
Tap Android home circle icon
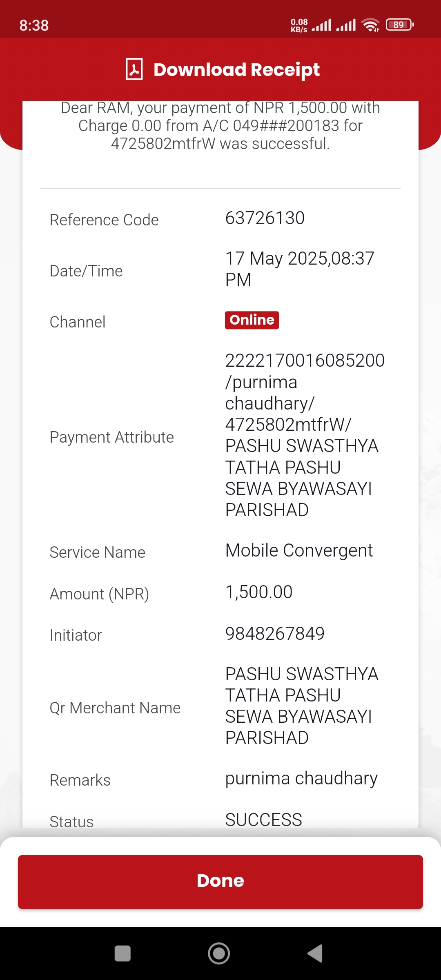coord(219,953)
